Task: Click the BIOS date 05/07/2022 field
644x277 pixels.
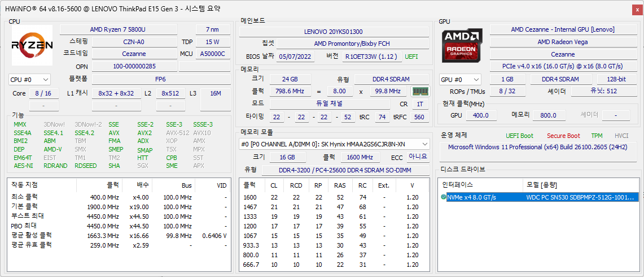Action: pos(296,57)
